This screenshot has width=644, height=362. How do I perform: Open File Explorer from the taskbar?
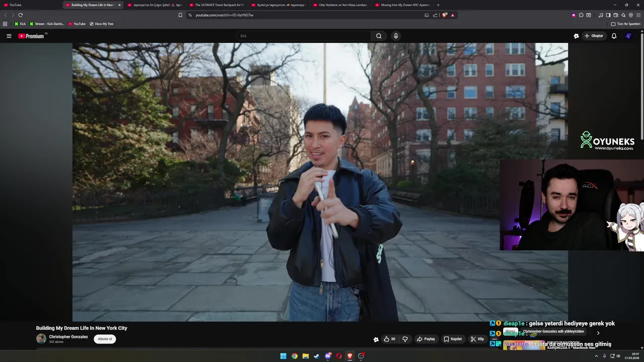(x=305, y=356)
